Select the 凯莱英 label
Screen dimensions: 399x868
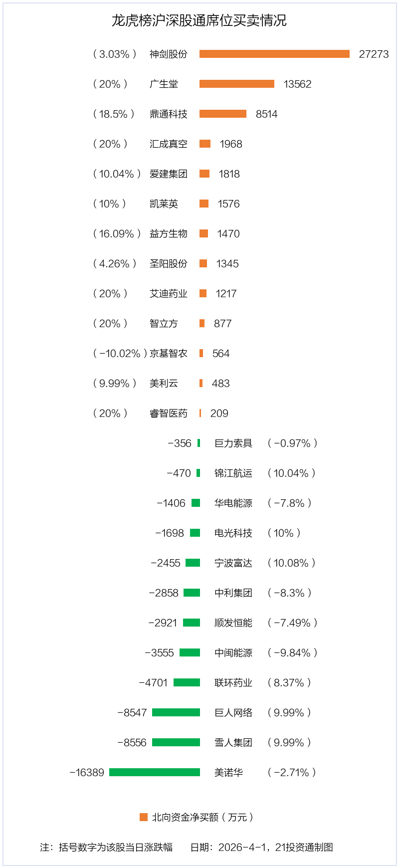[x=164, y=204]
